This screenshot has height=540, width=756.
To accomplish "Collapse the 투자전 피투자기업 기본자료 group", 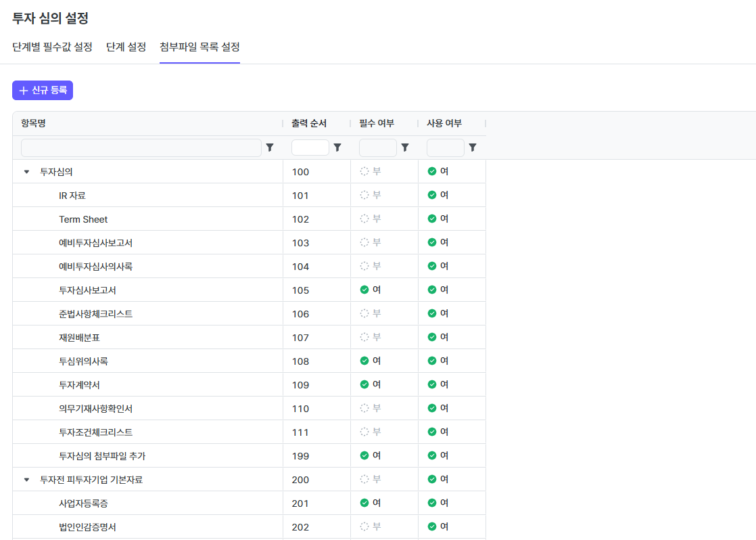I will [27, 480].
